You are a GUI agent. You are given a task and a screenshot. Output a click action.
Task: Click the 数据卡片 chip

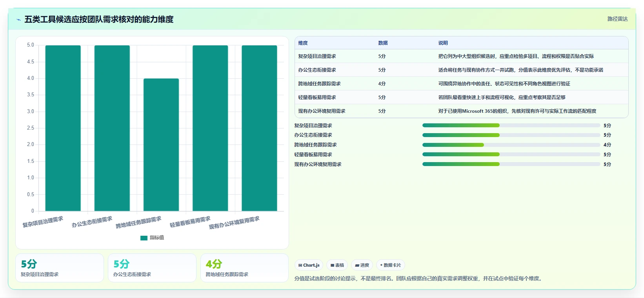click(x=390, y=265)
